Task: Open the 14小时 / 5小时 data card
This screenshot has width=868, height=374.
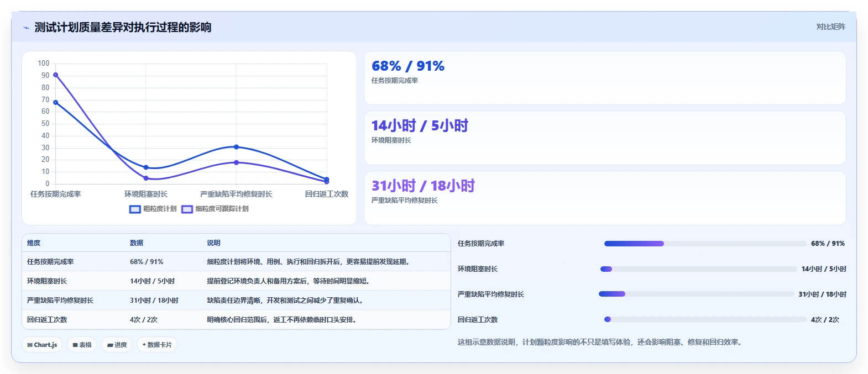Action: 605,138
